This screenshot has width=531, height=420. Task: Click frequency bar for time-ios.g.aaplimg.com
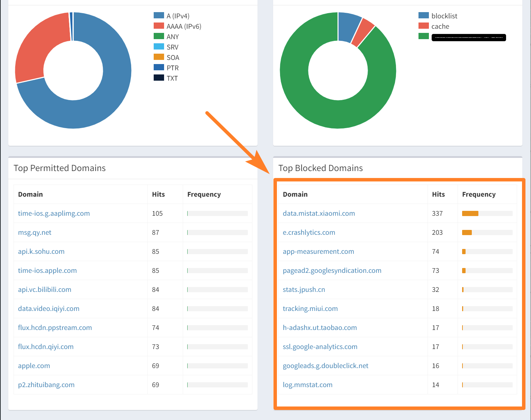217,213
